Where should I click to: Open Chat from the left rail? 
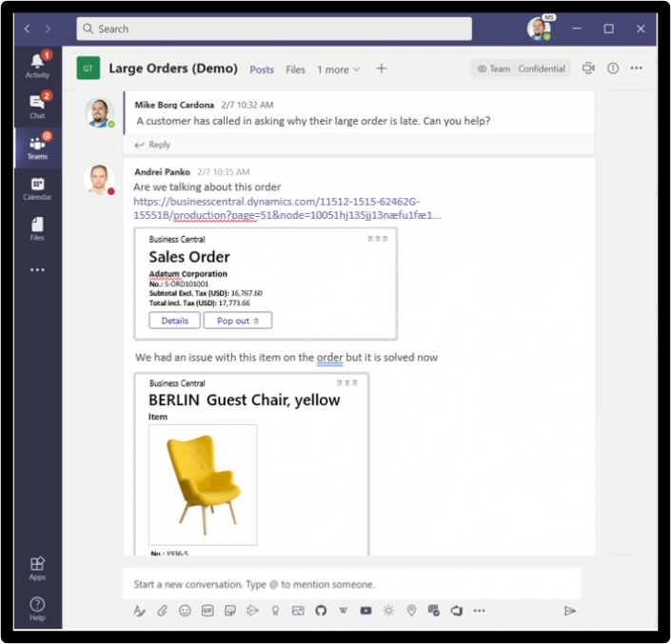point(37,105)
